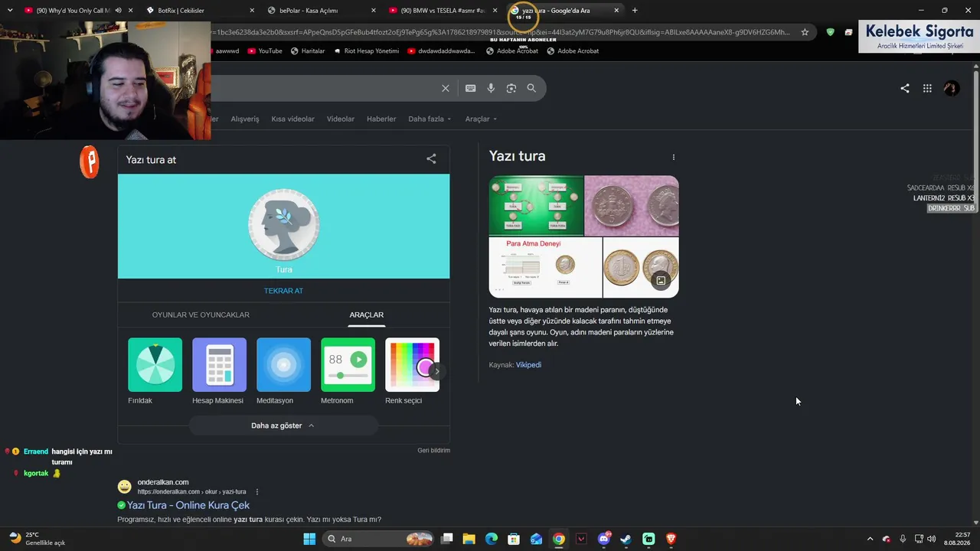Bookmark this page with the star
The width and height of the screenshot is (980, 551).
805,32
